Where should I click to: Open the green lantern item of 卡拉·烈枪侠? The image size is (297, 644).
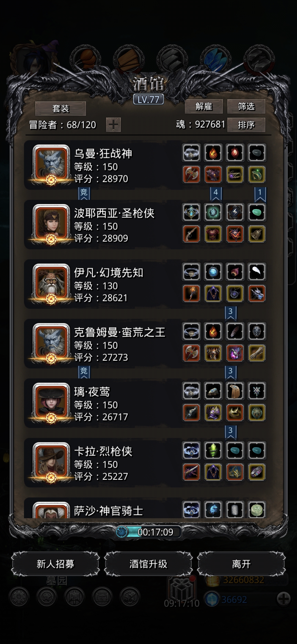click(x=213, y=451)
